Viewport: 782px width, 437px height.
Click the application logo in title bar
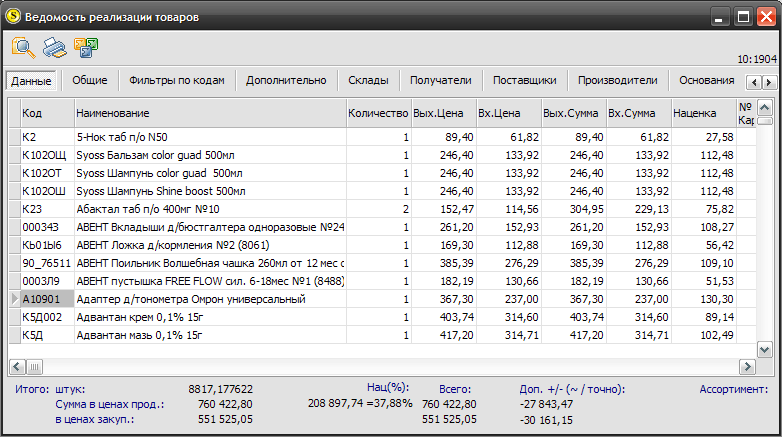[13, 16]
